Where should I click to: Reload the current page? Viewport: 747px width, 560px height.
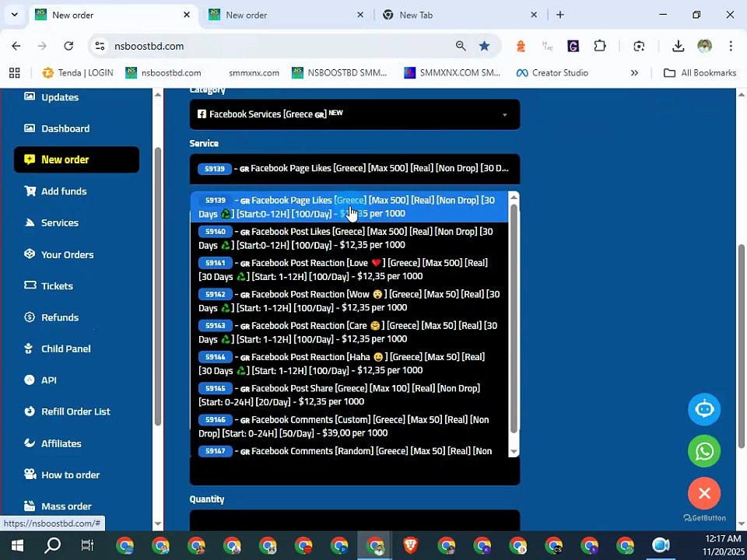[x=68, y=46]
